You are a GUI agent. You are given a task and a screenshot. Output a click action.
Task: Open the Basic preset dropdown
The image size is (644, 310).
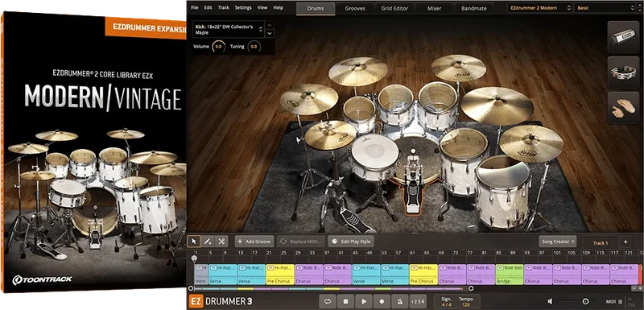point(606,7)
